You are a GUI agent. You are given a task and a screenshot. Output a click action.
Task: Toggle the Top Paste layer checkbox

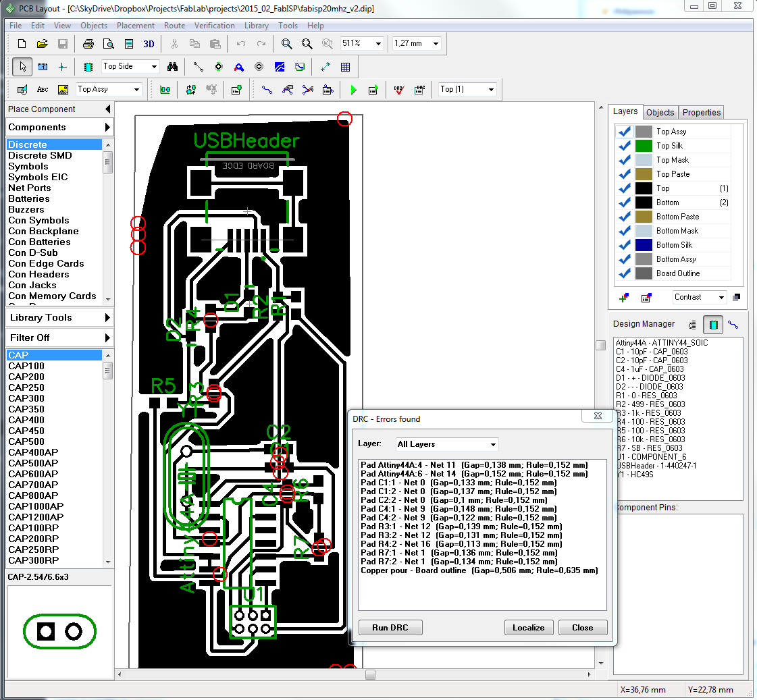625,174
